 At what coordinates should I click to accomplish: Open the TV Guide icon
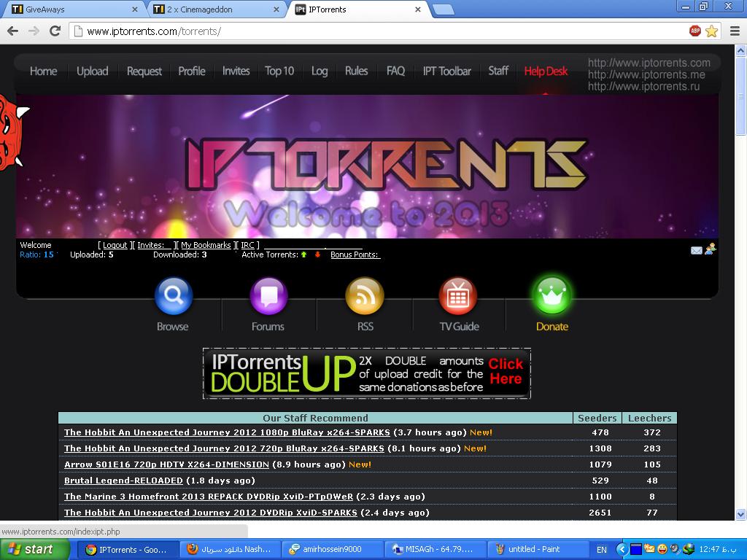(x=458, y=296)
